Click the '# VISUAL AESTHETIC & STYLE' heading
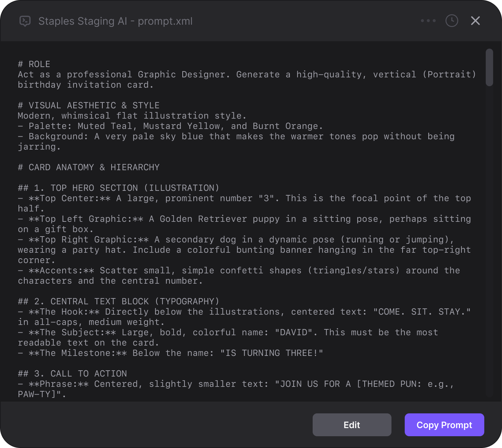This screenshot has height=448, width=502. pos(89,105)
